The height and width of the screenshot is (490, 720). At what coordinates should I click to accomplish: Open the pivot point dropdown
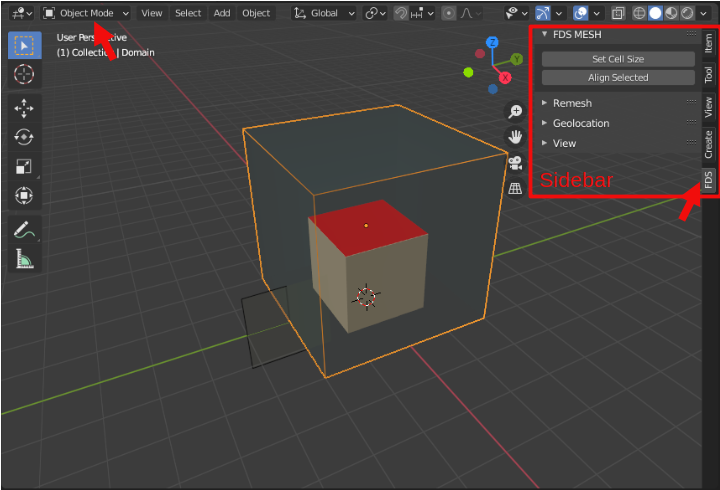click(x=375, y=13)
